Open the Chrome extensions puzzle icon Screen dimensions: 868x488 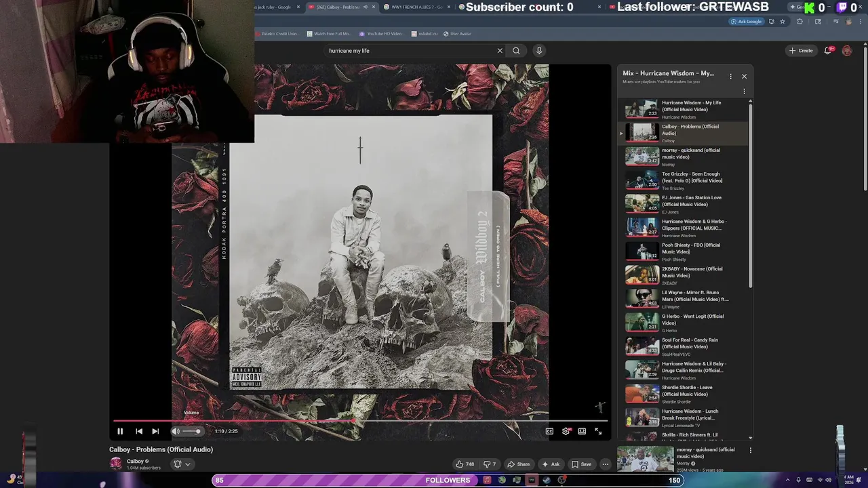[800, 22]
